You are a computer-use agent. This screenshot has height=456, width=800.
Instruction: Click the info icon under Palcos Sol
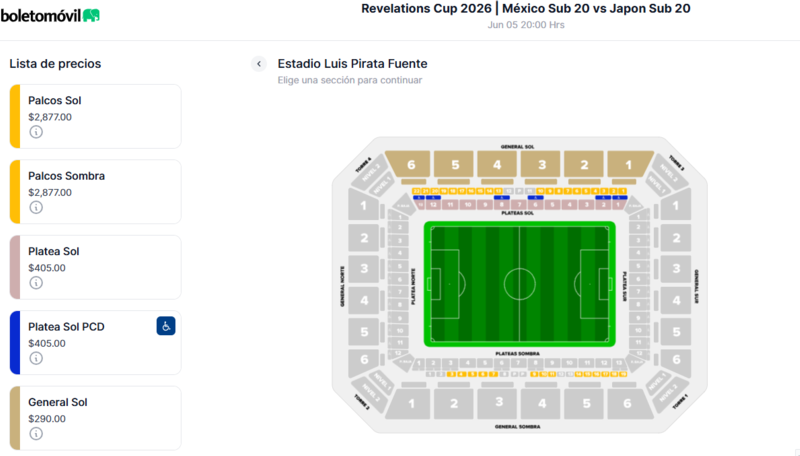(36, 132)
